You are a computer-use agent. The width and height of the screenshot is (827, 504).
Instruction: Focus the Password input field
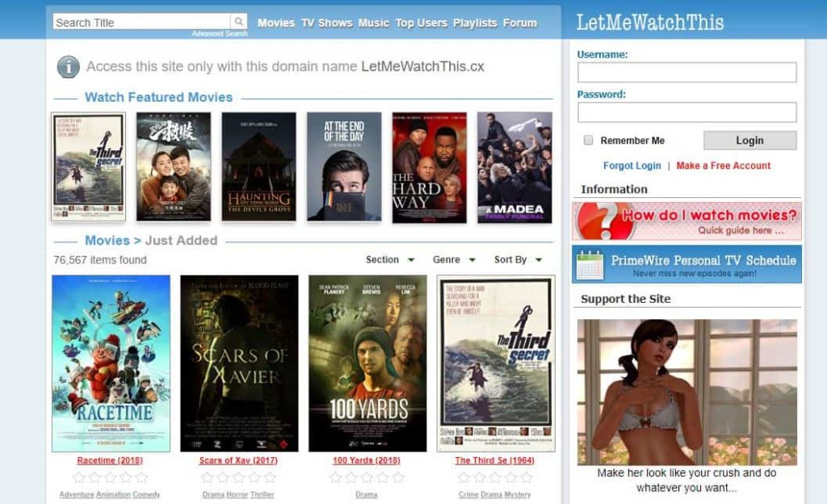click(686, 112)
